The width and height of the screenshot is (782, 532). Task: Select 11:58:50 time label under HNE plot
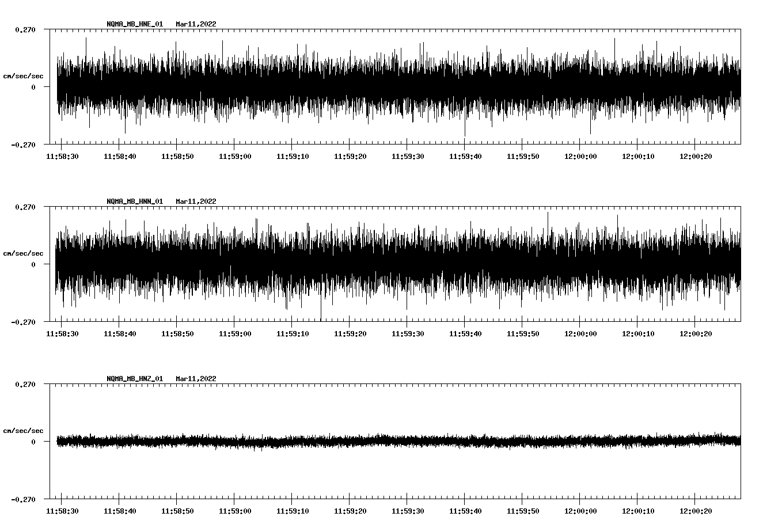[x=177, y=157]
